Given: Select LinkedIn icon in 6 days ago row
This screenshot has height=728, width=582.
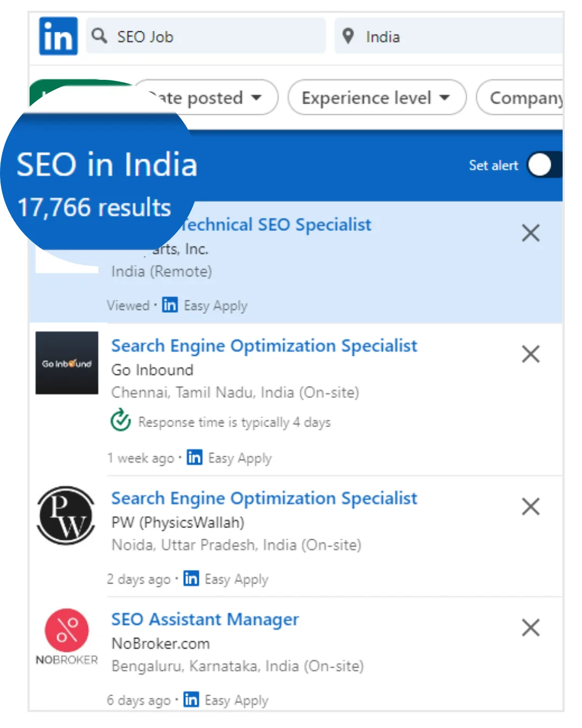Looking at the screenshot, I should (191, 699).
